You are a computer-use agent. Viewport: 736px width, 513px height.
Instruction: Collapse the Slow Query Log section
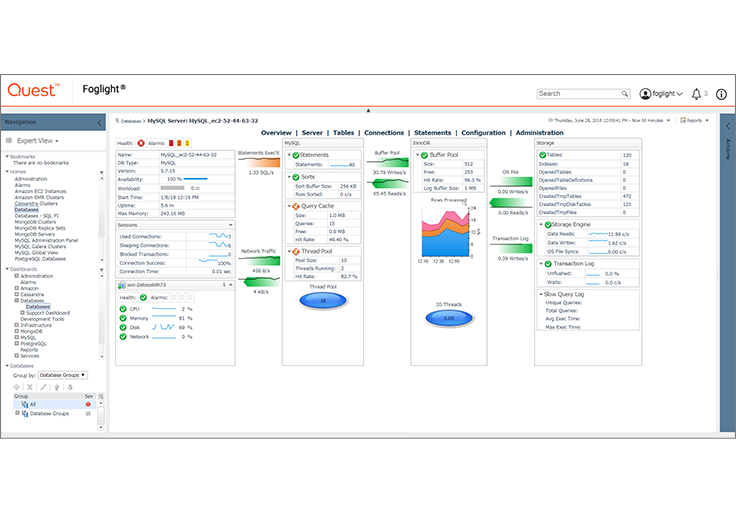[541, 294]
